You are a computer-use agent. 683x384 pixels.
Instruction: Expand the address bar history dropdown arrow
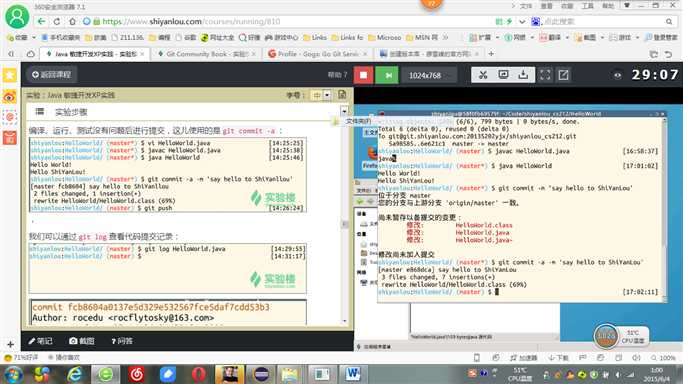coord(522,21)
